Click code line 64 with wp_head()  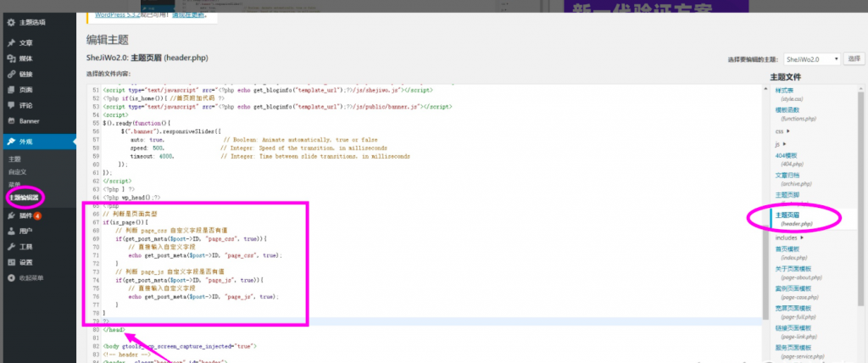131,198
